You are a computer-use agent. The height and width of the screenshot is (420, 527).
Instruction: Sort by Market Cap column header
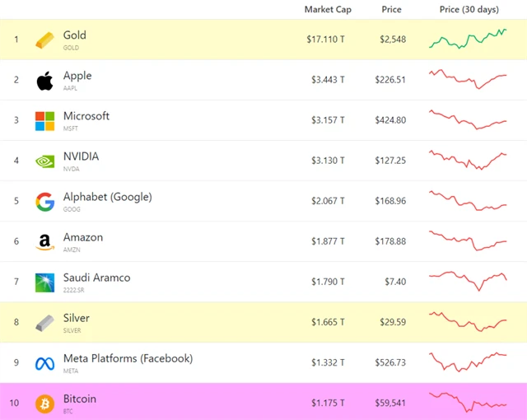[x=328, y=10]
